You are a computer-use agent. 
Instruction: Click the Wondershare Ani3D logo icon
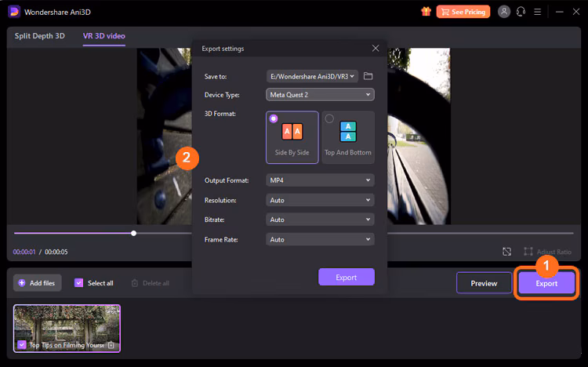(x=14, y=12)
